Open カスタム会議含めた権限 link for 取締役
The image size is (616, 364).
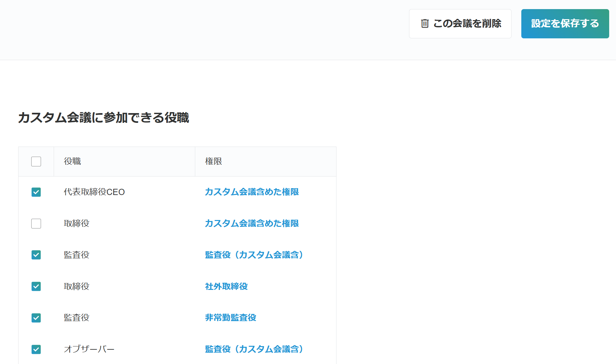[x=252, y=223]
